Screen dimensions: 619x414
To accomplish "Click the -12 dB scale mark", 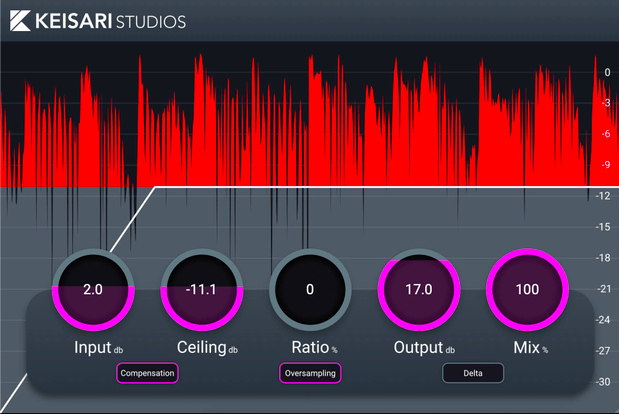I will coord(603,196).
